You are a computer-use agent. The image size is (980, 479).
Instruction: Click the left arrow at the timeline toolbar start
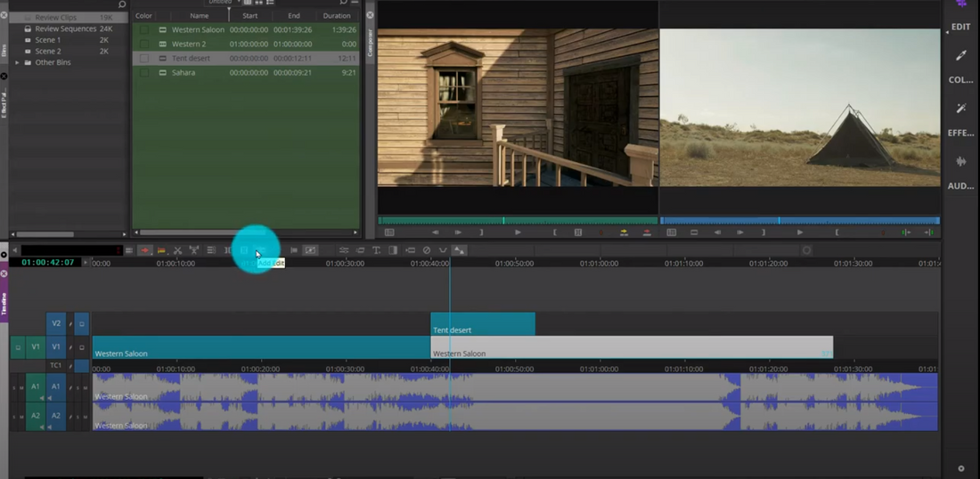tap(15, 250)
